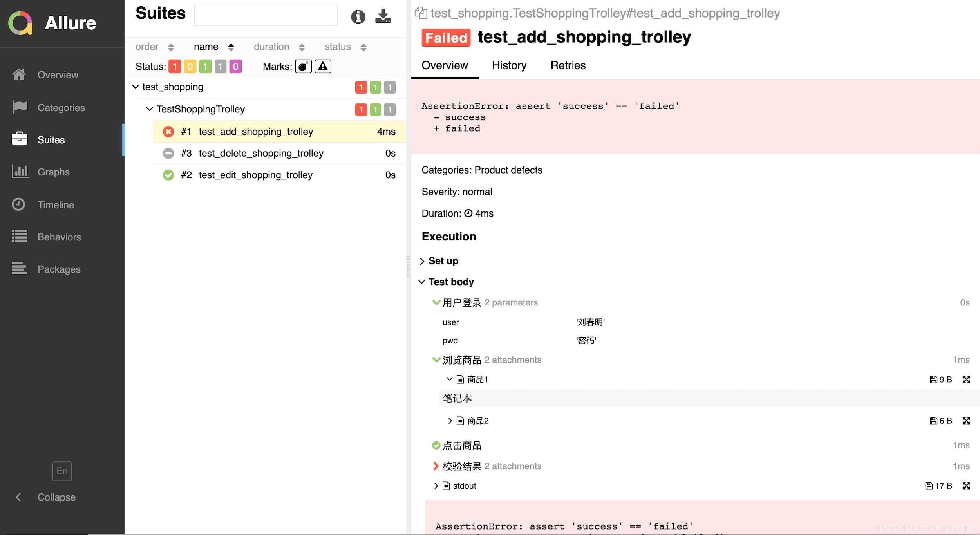Viewport: 980px width, 535px height.
Task: Switch to the Retries tab
Action: [x=568, y=65]
